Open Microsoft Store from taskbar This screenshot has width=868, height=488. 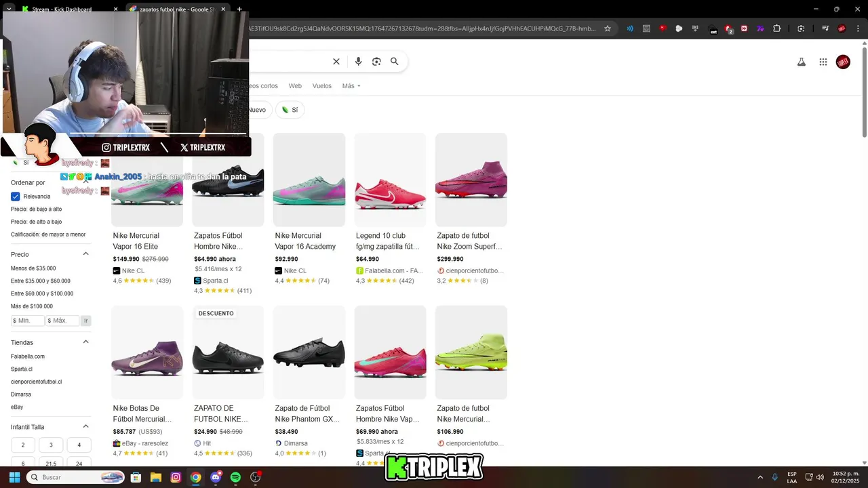click(136, 477)
